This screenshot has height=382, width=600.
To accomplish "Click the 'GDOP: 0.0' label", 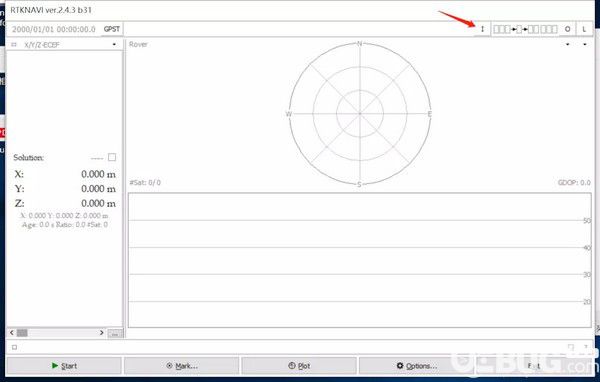I will coord(574,183).
